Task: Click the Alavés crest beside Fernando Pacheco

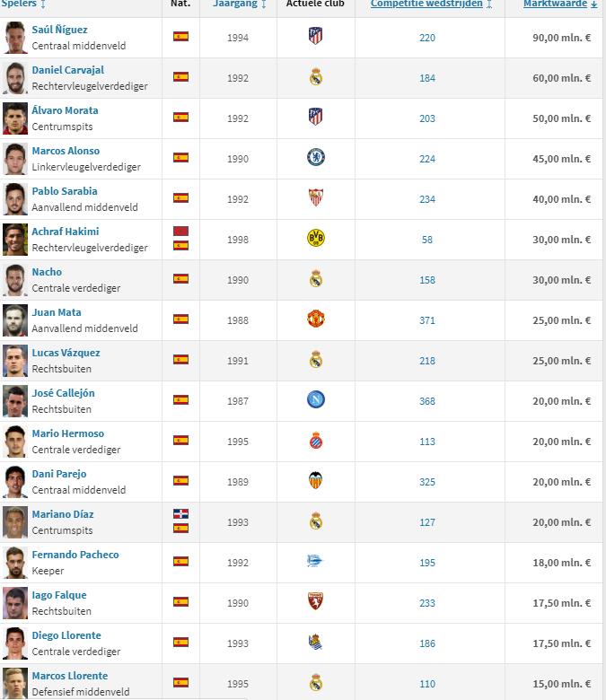Action: 315,562
